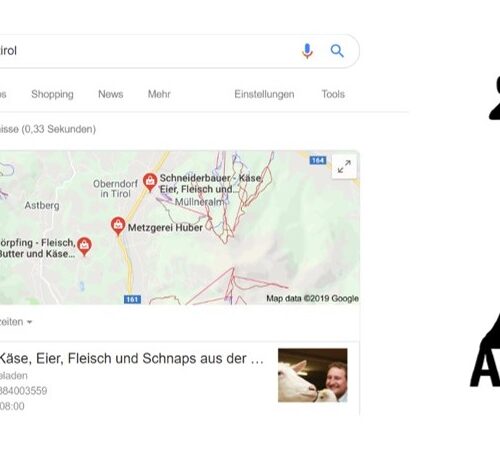Focus the search text field containing irol

coord(147,51)
